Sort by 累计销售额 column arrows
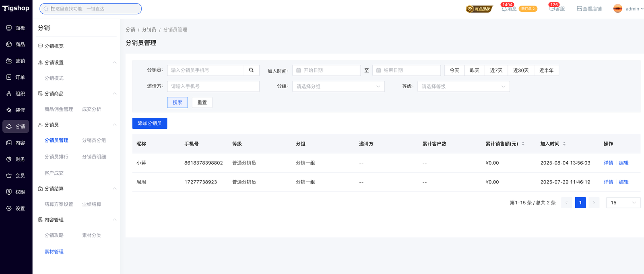The image size is (644, 274). click(x=523, y=144)
